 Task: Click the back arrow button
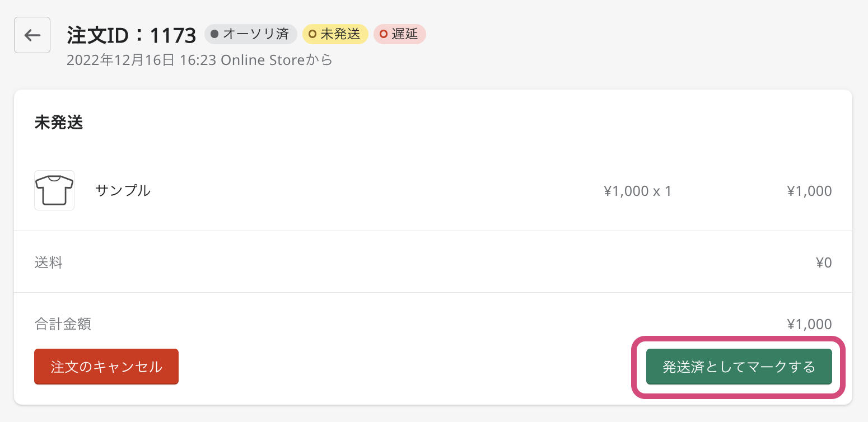(x=32, y=35)
